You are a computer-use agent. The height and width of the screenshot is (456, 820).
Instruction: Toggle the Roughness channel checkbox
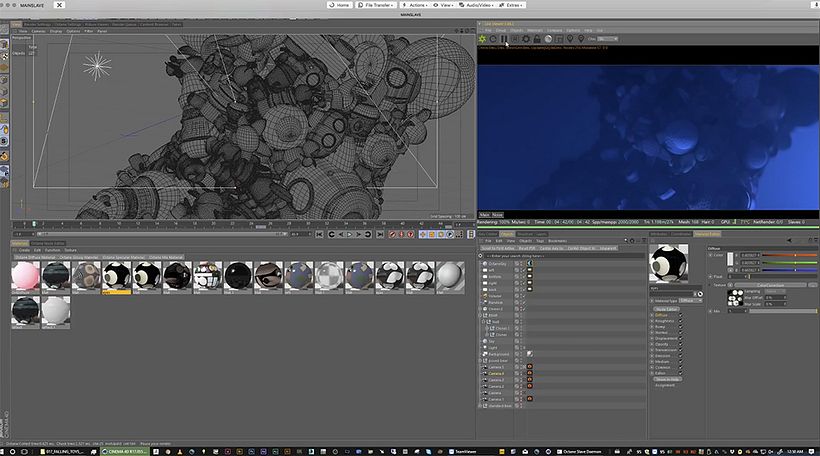[x=680, y=321]
